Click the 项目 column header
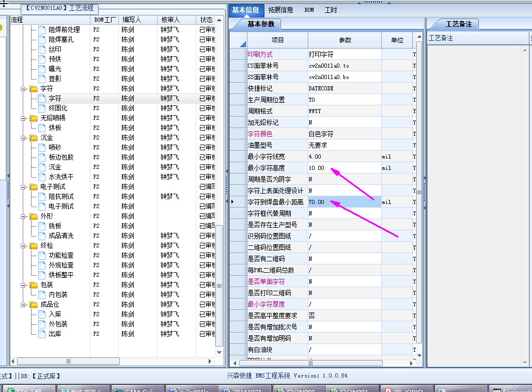Image resolution: width=532 pixels, height=392 pixels. click(x=277, y=40)
